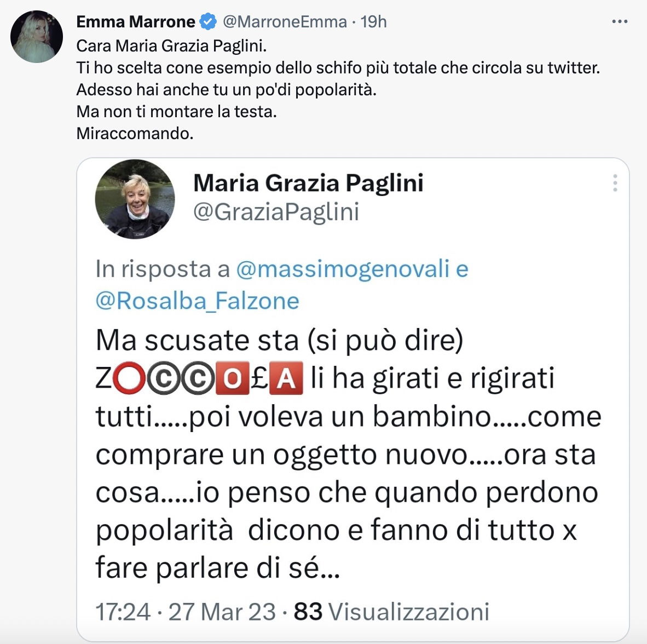Open the Maria Grazia Paglini name in the quoted tweet

tap(308, 183)
